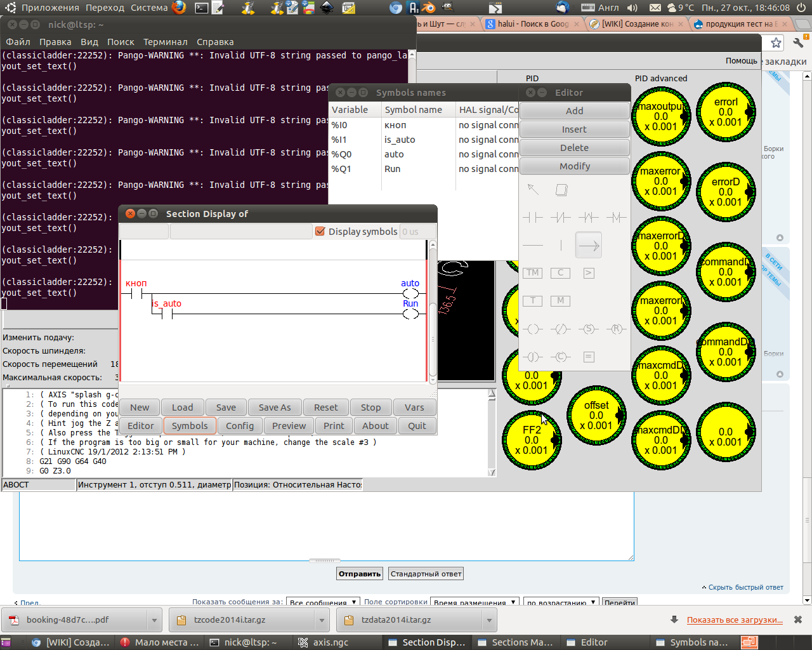
Task: Expand the sort order dropdown 'по возрастанию'
Action: click(x=561, y=602)
